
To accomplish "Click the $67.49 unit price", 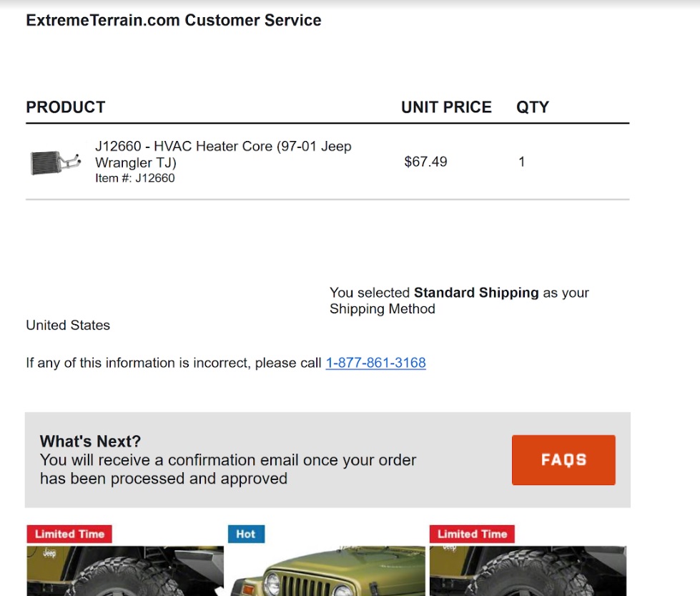I will (425, 162).
